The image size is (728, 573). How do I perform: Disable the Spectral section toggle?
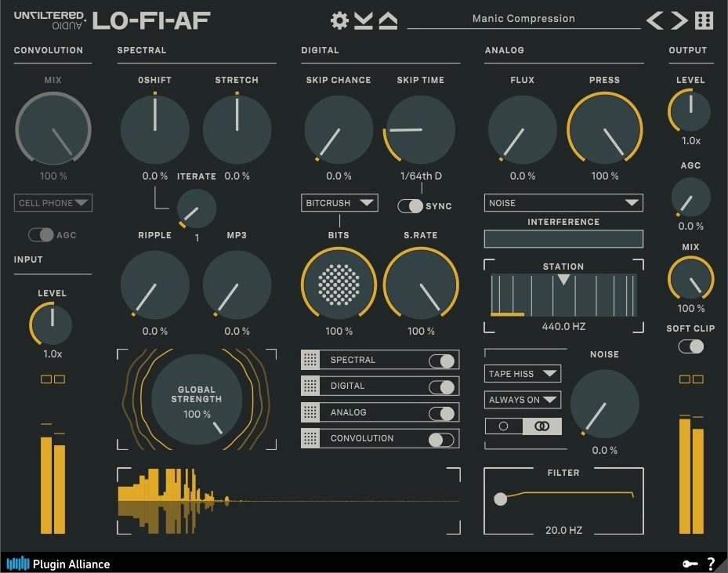coord(441,361)
